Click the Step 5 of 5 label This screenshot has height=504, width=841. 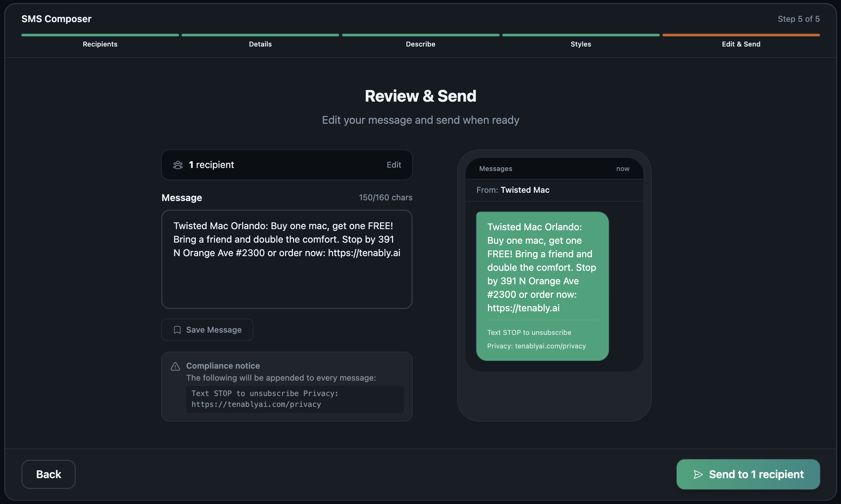click(799, 19)
